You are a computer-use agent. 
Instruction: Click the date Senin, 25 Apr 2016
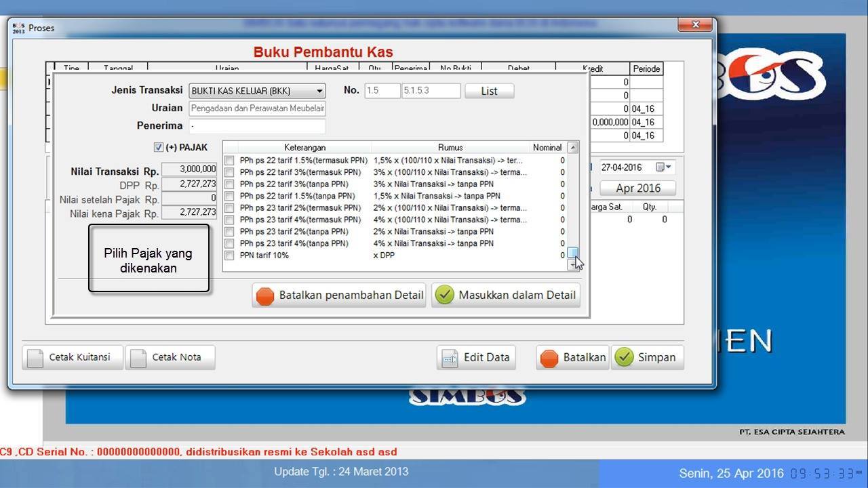731,474
